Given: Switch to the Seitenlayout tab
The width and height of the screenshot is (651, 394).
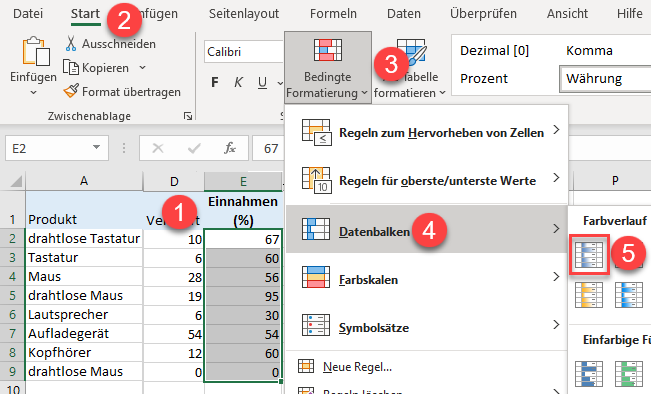Looking at the screenshot, I should coord(244,14).
